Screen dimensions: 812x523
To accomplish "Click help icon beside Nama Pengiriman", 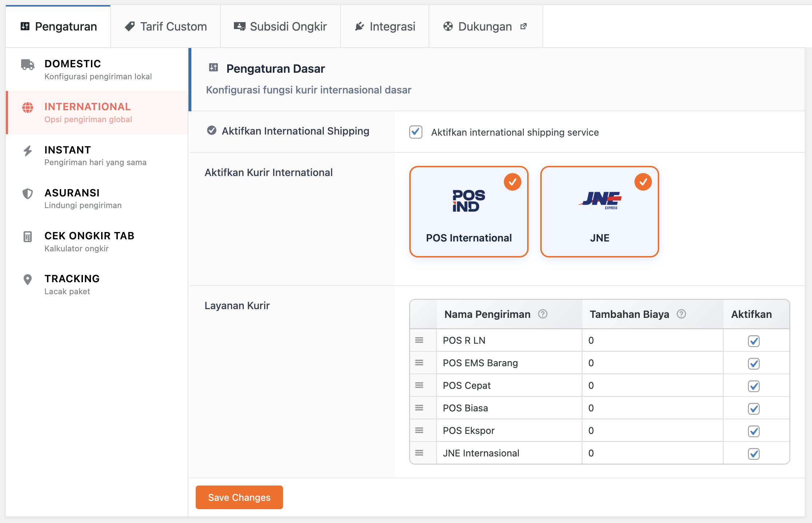I will (542, 314).
